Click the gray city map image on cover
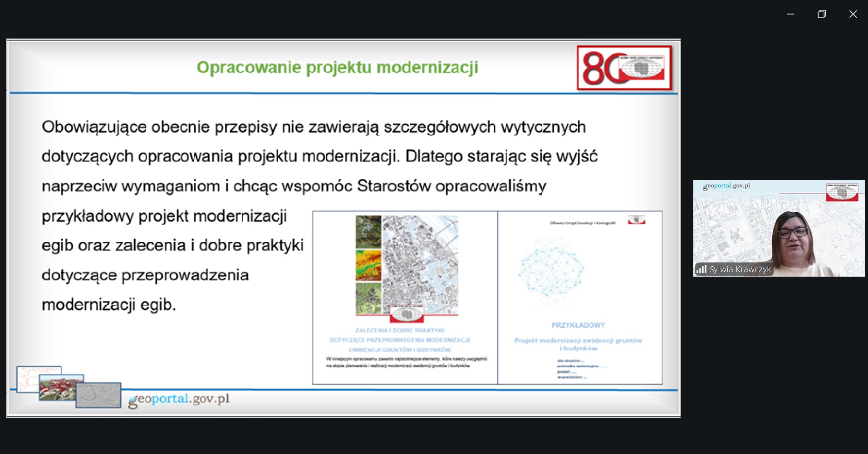This screenshot has width=868, height=454. 420,263
